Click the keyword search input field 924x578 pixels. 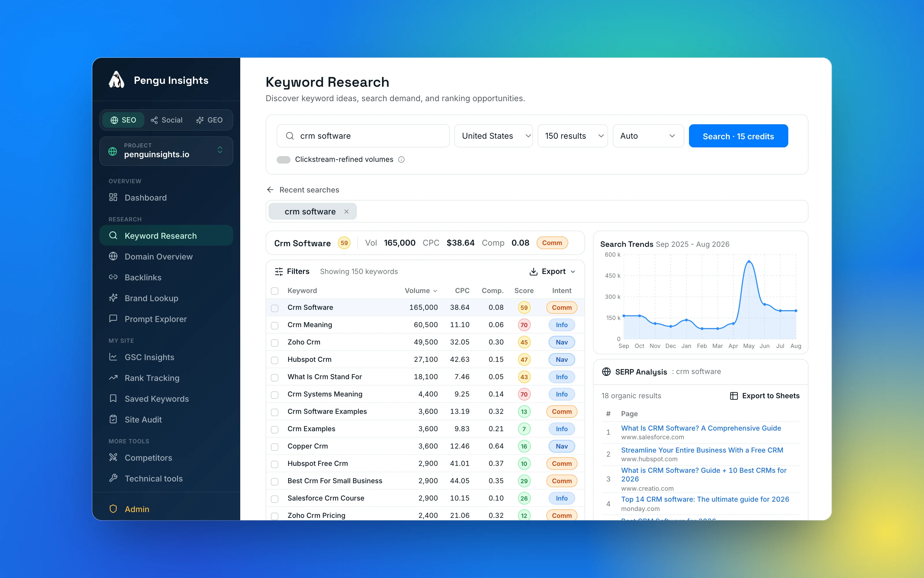(363, 136)
